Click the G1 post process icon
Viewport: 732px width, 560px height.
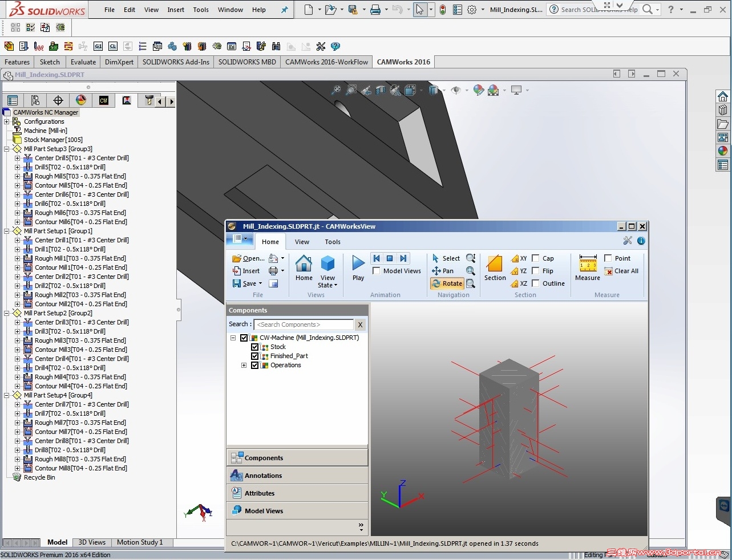point(98,46)
